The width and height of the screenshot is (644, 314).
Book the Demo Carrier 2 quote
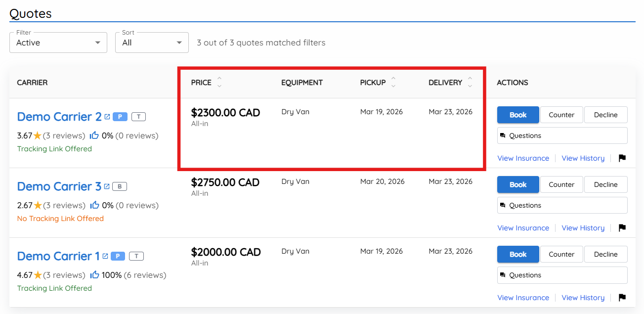coord(518,115)
